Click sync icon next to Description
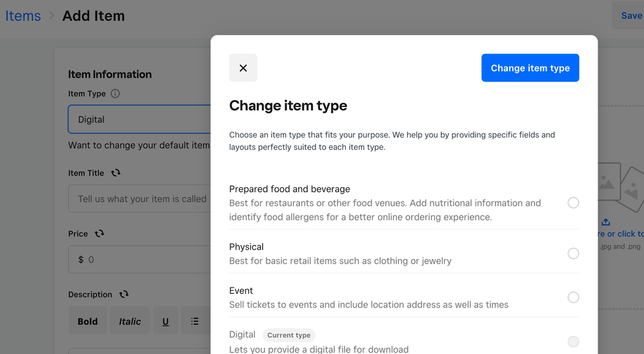The width and height of the screenshot is (644, 354). tap(124, 295)
